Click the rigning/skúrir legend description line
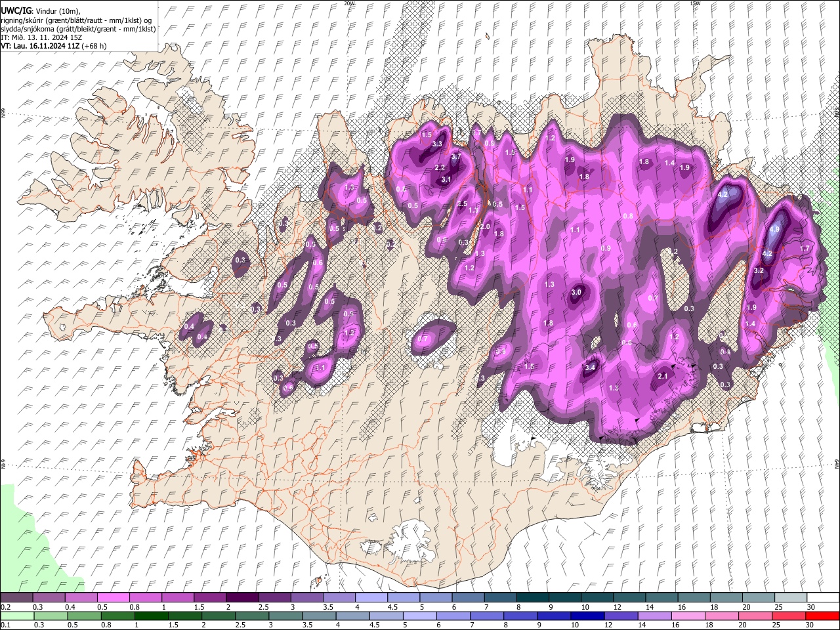 (x=76, y=20)
